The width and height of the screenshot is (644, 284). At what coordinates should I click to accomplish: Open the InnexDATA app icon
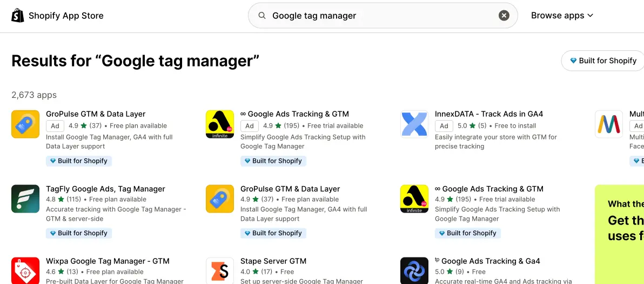click(x=414, y=124)
